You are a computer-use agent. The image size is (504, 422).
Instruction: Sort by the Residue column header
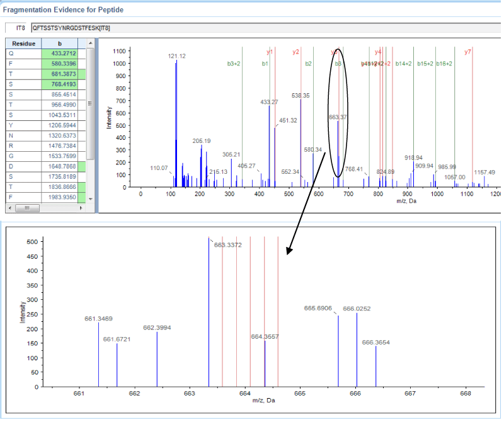click(x=23, y=43)
